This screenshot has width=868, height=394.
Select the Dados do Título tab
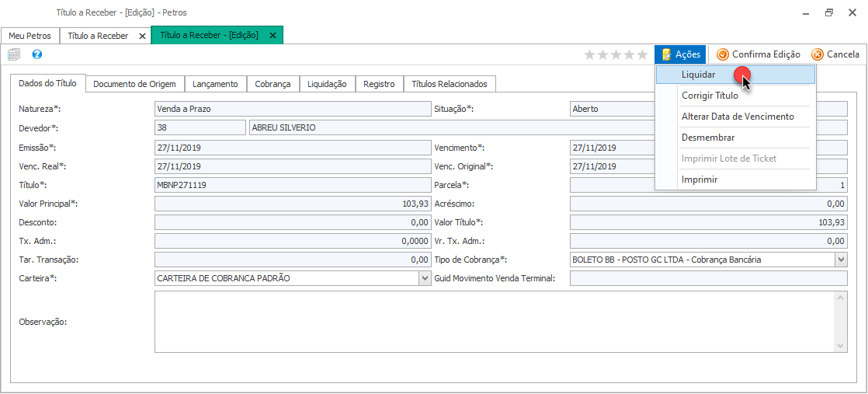click(x=47, y=83)
